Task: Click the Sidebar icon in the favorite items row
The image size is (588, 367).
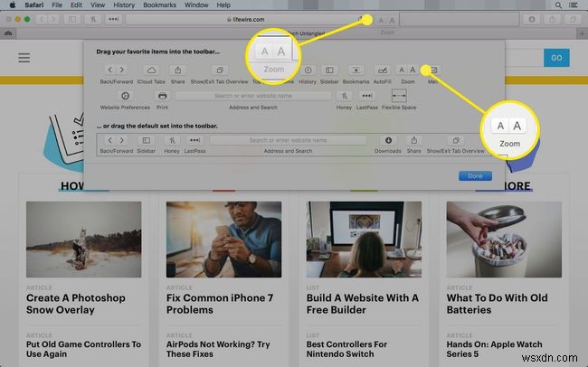Action: [329, 71]
